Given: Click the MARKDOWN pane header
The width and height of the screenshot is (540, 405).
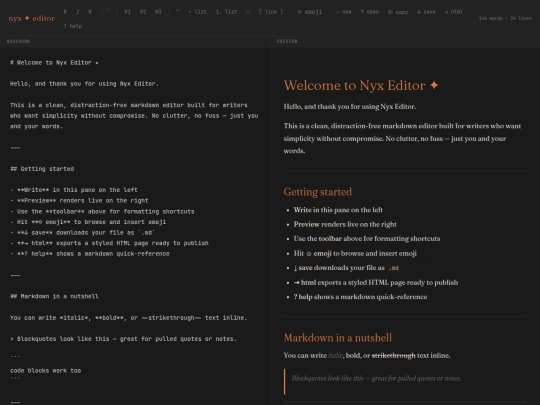Looking at the screenshot, I should click(x=18, y=41).
